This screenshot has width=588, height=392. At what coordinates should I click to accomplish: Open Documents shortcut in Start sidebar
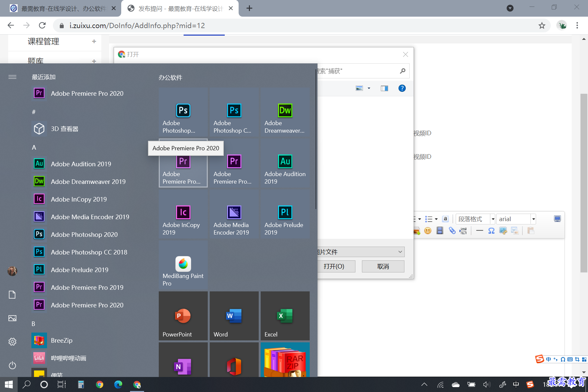12,295
